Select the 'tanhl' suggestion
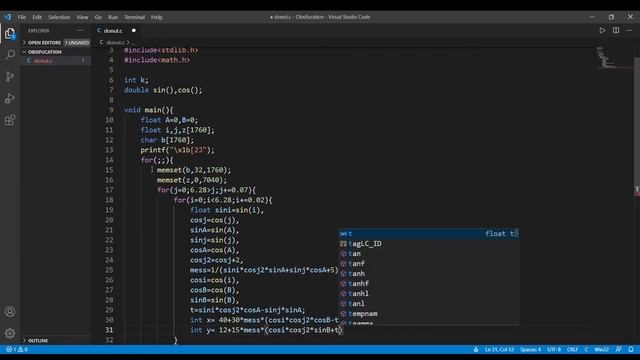The image size is (640, 360). coord(429,293)
